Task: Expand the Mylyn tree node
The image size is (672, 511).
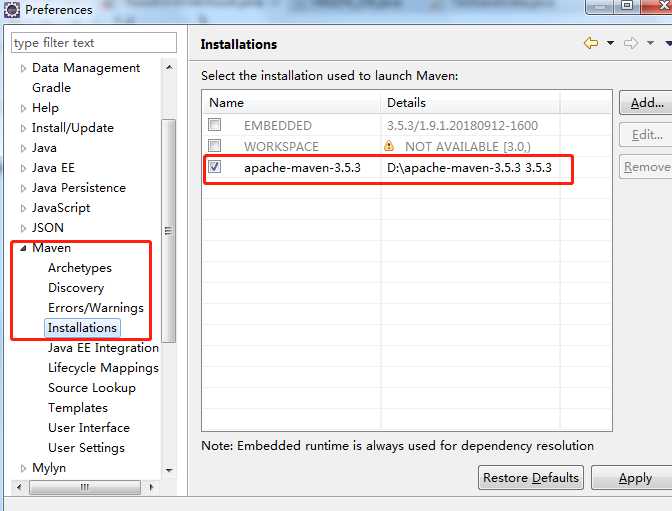Action: [23, 468]
